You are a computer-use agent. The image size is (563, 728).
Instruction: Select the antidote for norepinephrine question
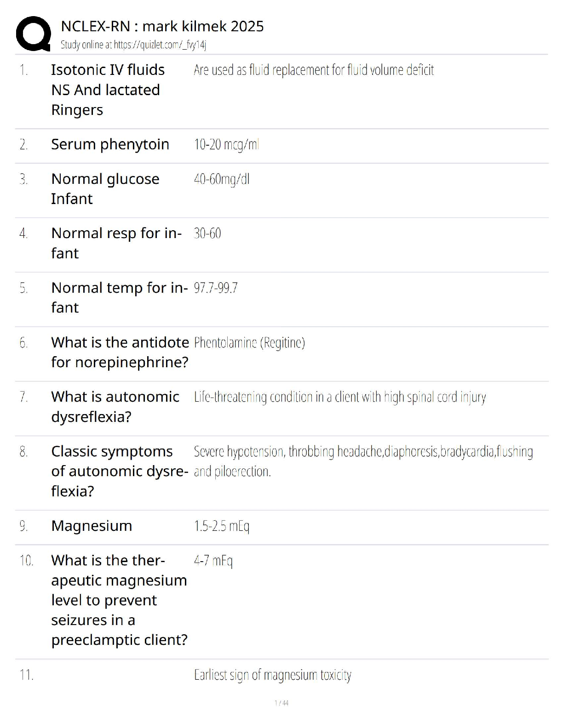click(120, 352)
